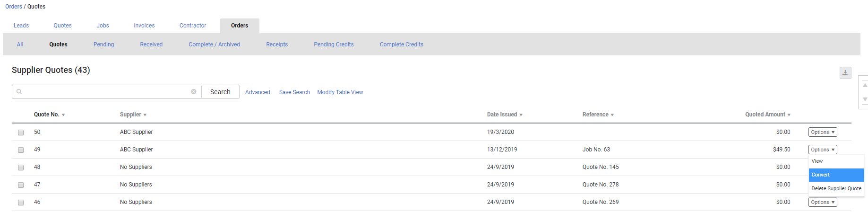Open the Complete / Archived sub-tab
The image size is (868, 212).
click(x=215, y=44)
